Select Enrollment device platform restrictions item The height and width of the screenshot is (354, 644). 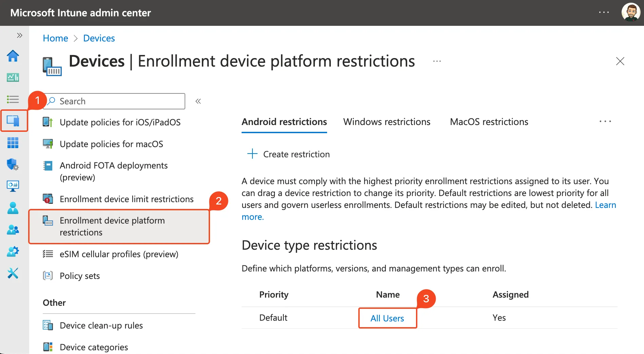[x=119, y=227]
